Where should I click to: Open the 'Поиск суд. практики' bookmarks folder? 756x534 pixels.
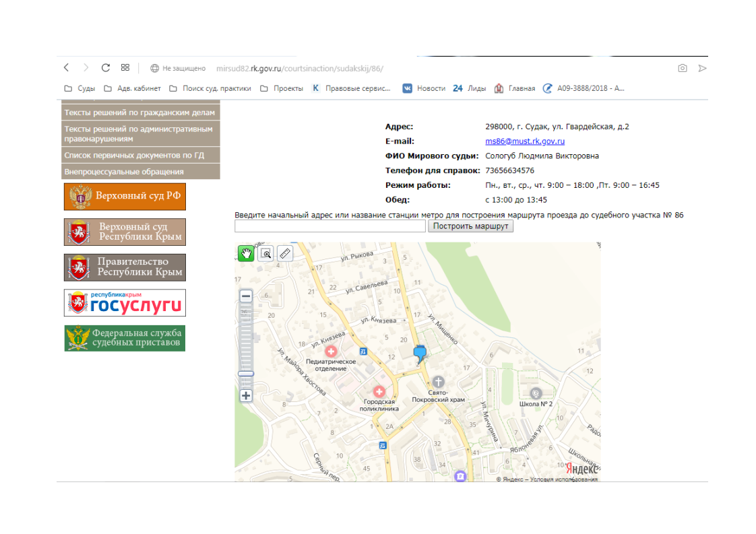(210, 89)
